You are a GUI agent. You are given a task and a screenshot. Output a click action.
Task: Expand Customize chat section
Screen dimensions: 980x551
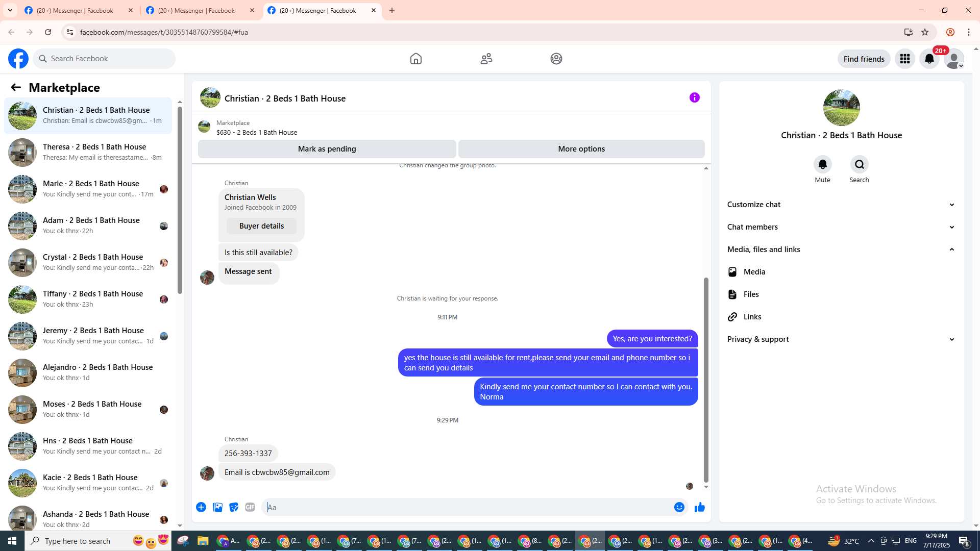pyautogui.click(x=841, y=205)
